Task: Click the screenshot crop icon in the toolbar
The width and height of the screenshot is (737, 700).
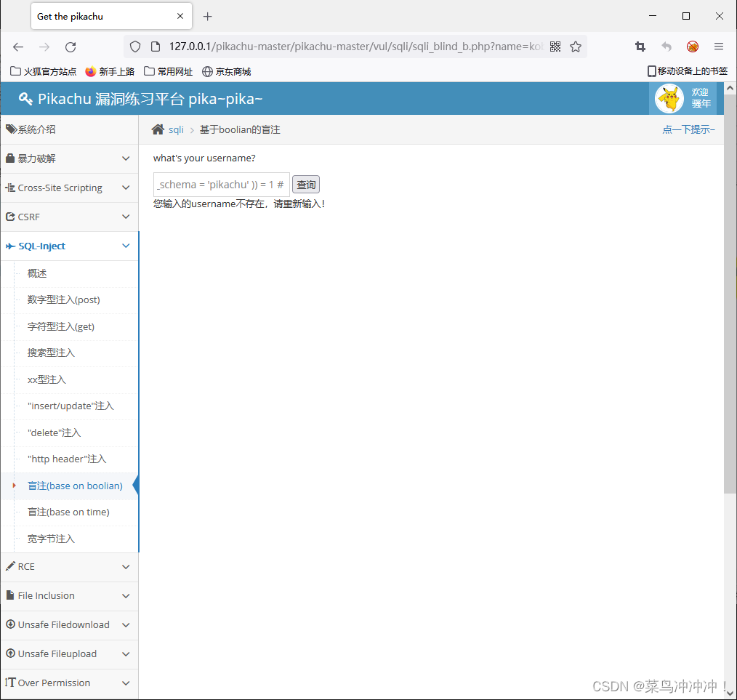Action: 640,47
